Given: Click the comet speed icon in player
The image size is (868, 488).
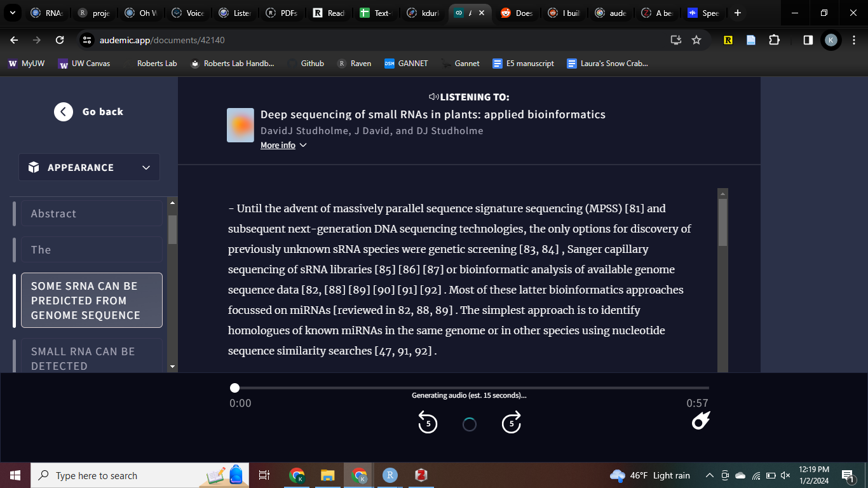Looking at the screenshot, I should (700, 421).
